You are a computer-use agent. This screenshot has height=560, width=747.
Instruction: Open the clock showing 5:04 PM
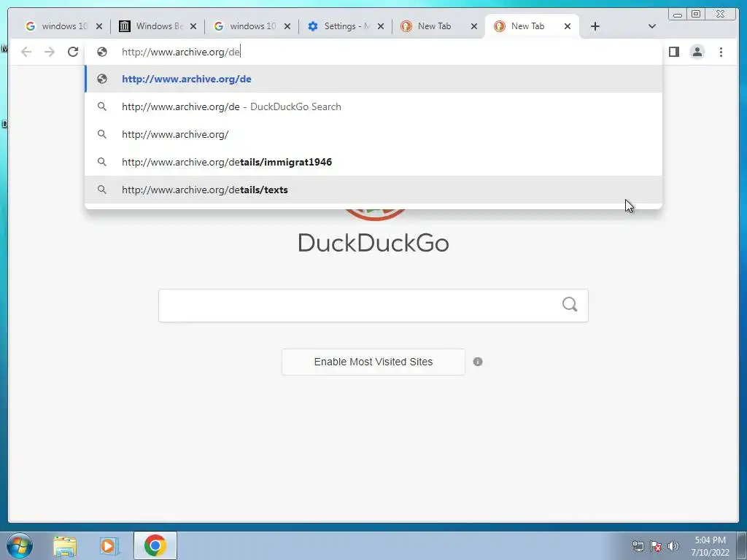click(710, 545)
